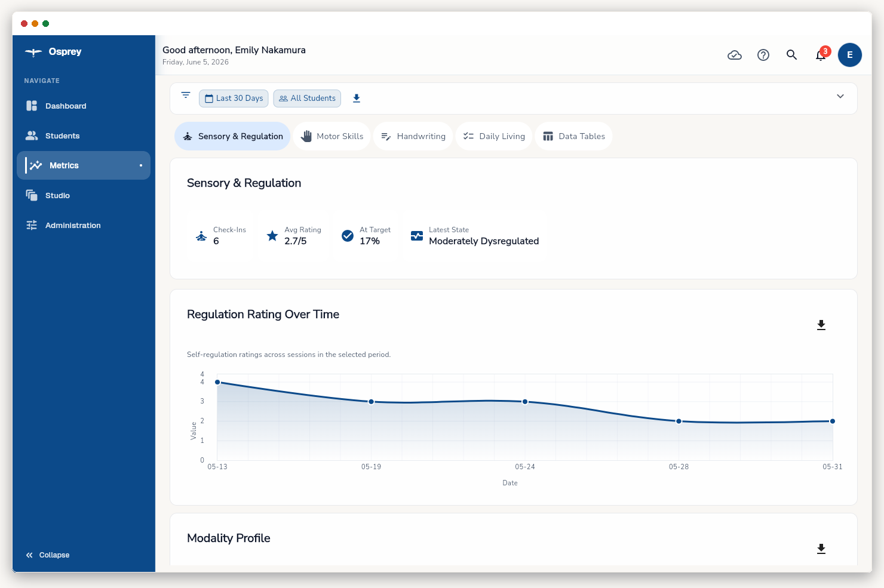Open the Handwriting tab
Screen dimensions: 884x588
413,136
